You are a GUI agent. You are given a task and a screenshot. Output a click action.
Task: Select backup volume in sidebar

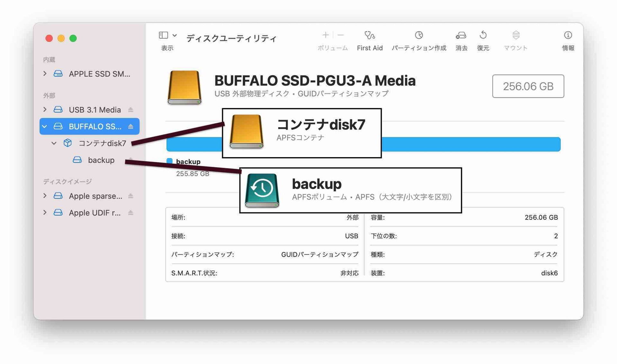tap(89, 160)
